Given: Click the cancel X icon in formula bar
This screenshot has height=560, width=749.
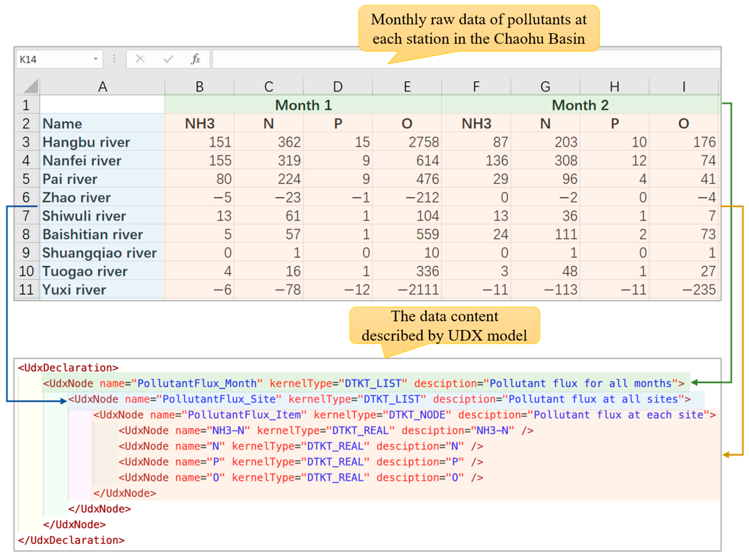Looking at the screenshot, I should tap(140, 59).
